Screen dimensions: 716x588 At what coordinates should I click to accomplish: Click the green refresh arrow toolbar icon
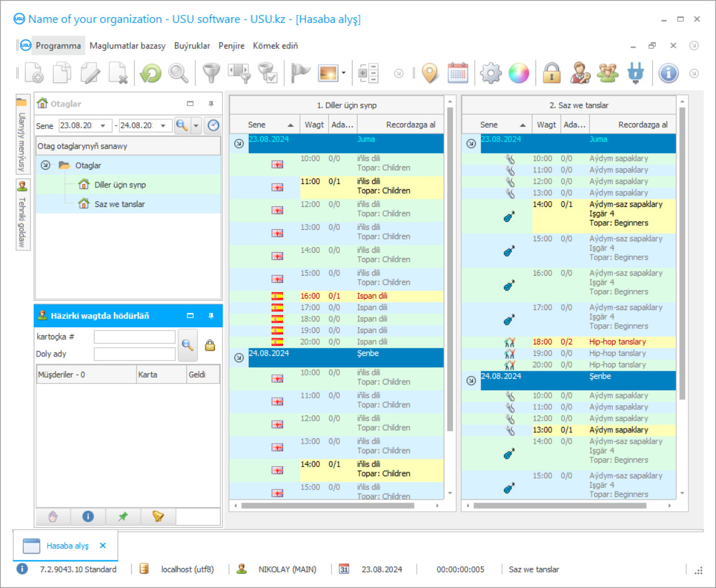[x=151, y=73]
